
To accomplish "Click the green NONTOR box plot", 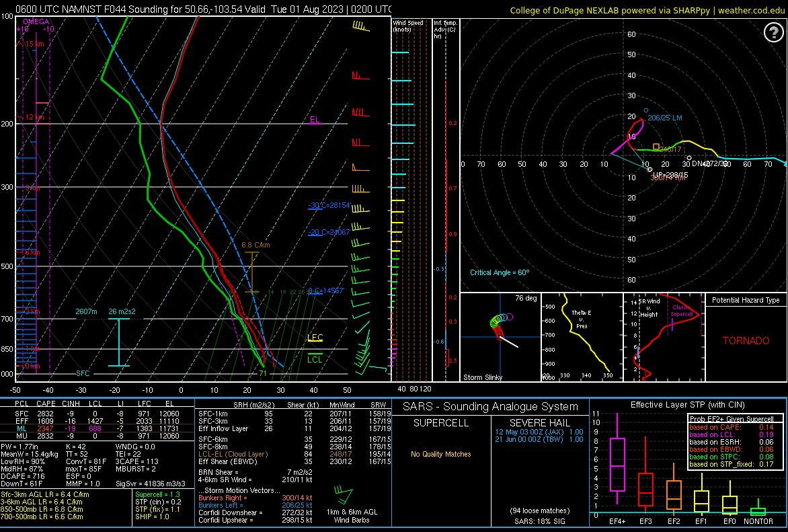I will [x=758, y=508].
